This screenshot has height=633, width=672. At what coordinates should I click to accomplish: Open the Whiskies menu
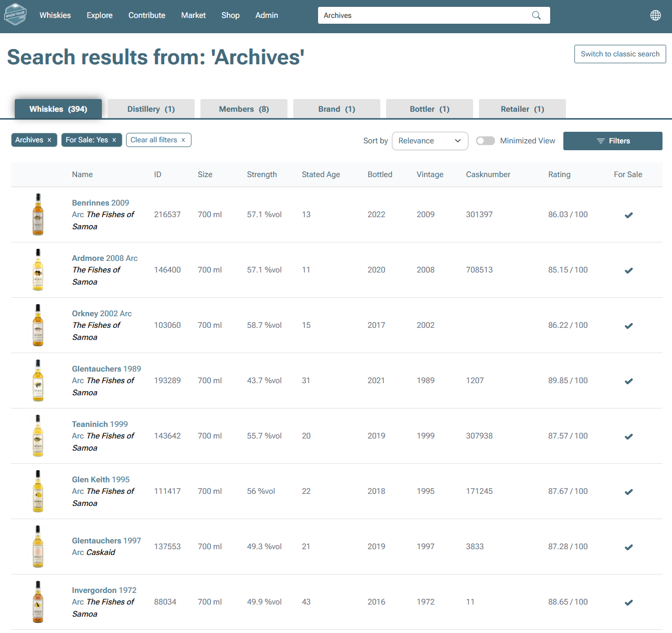coord(55,15)
